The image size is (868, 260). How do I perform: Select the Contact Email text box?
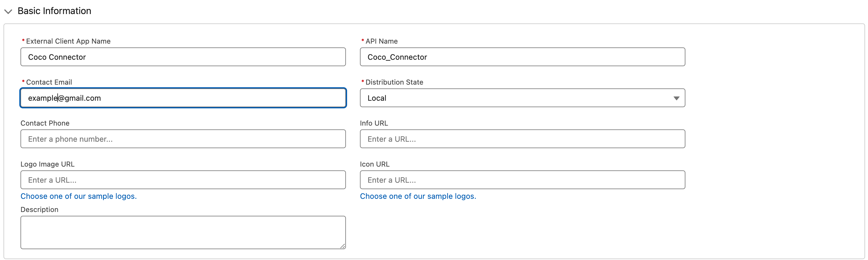point(183,98)
